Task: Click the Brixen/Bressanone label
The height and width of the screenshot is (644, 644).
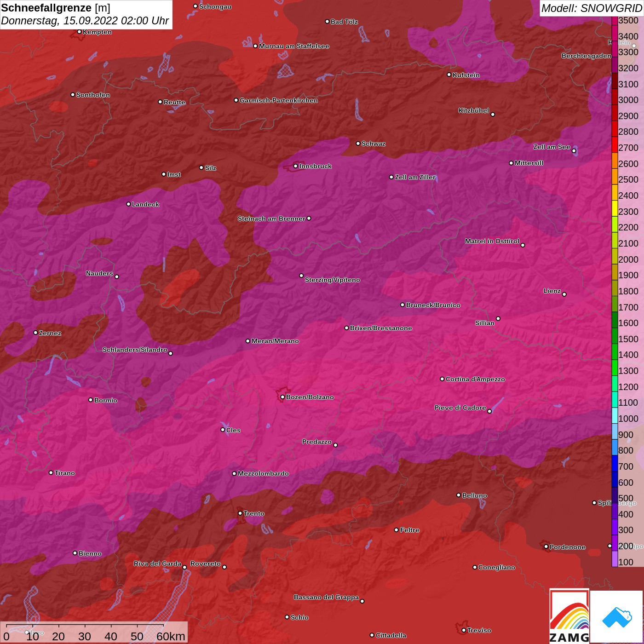Action: (381, 328)
